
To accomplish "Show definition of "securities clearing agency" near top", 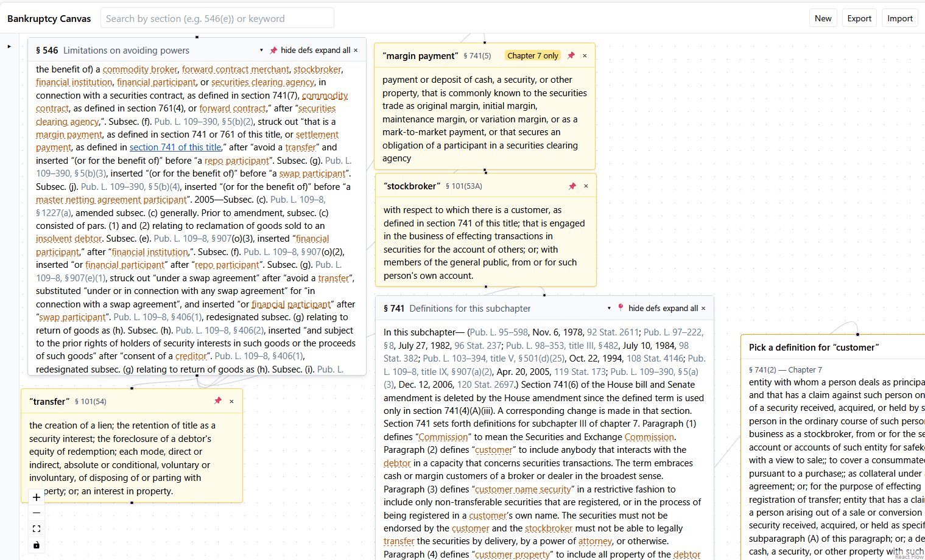I will pos(263,82).
